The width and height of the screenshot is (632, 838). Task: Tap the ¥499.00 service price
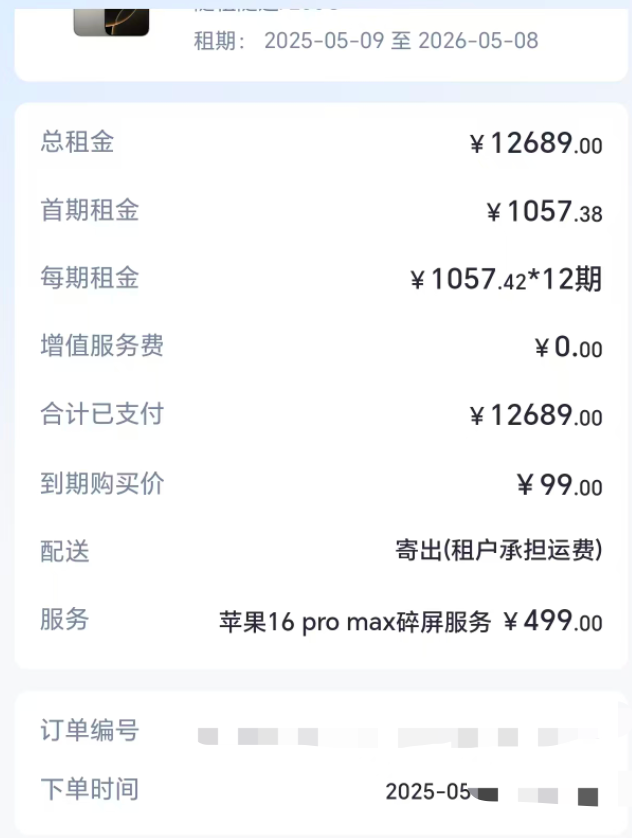(x=552, y=621)
